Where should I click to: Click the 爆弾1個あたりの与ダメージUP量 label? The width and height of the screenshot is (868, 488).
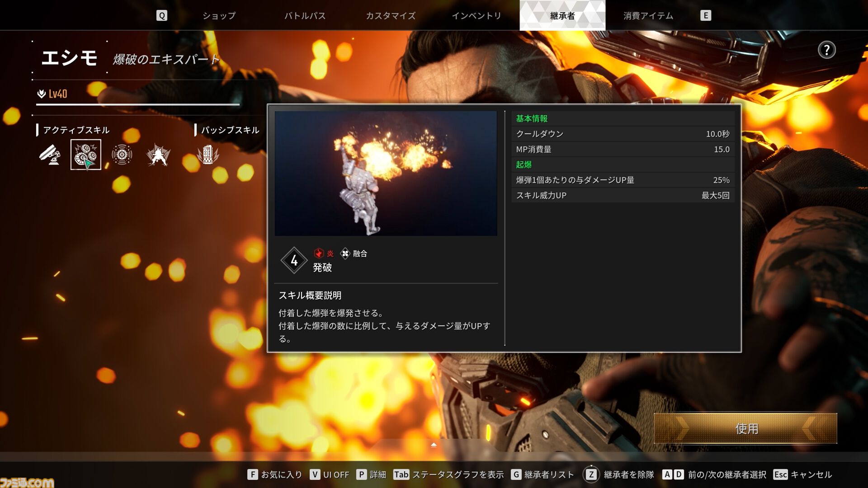[x=575, y=180]
